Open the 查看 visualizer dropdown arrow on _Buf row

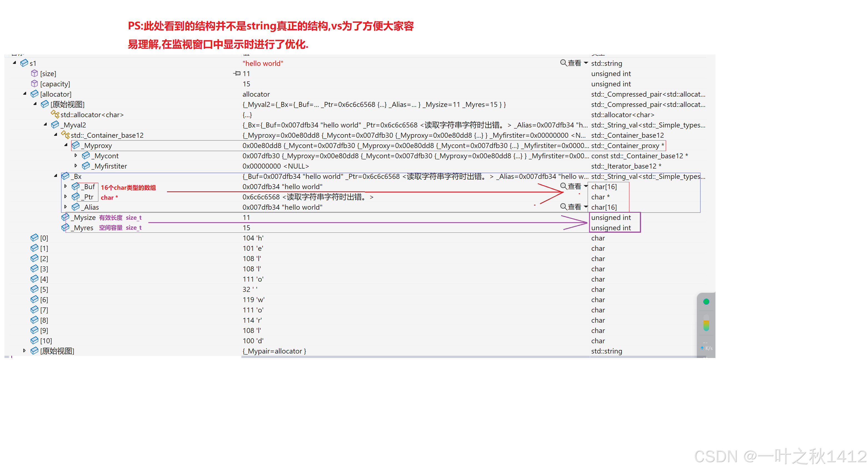pyautogui.click(x=586, y=186)
